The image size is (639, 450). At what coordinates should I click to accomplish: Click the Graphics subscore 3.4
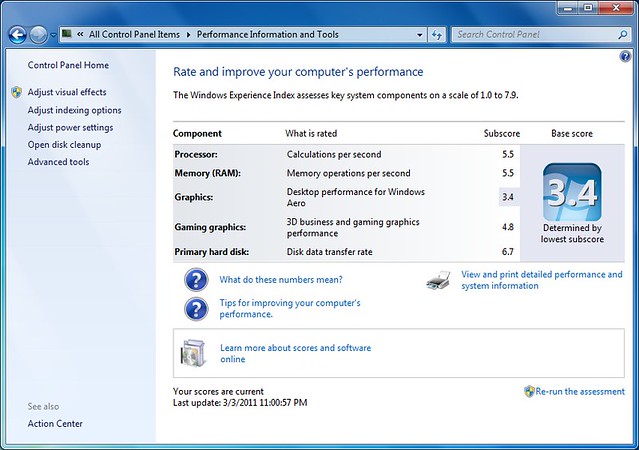point(508,197)
